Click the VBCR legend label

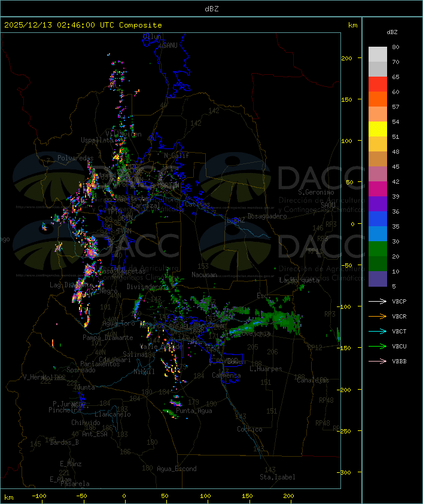[x=399, y=317]
